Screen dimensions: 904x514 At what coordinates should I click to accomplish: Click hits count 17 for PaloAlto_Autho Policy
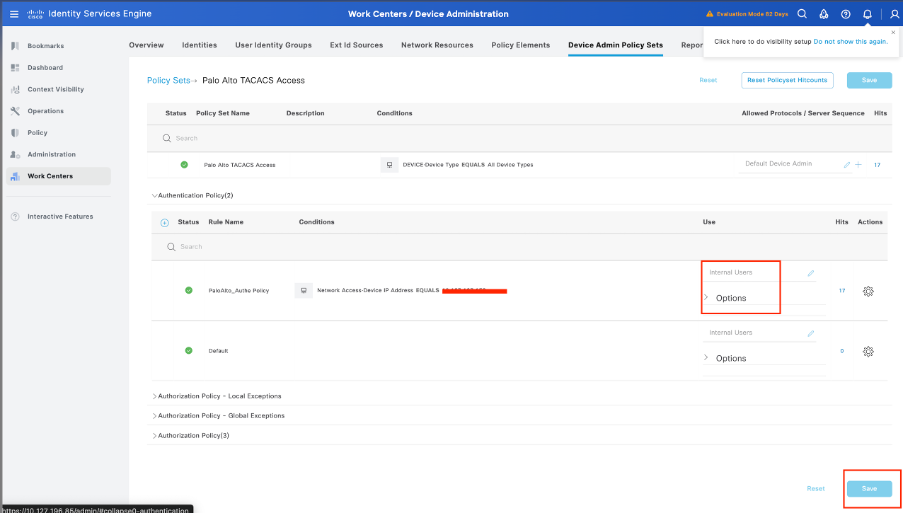coord(842,291)
